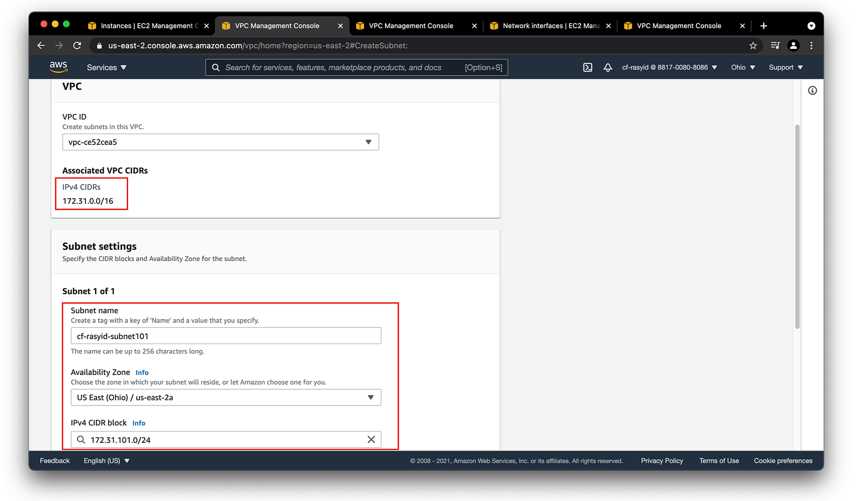Click the search magnifier in CIDR field
This screenshot has width=868, height=501.
point(81,440)
